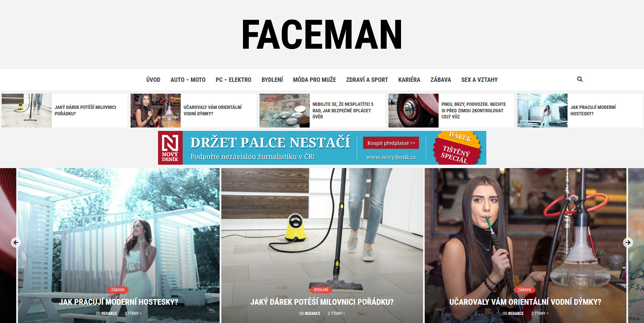The height and width of the screenshot is (323, 644).
Task: Open the SEX A VZTAHY section
Action: click(479, 80)
